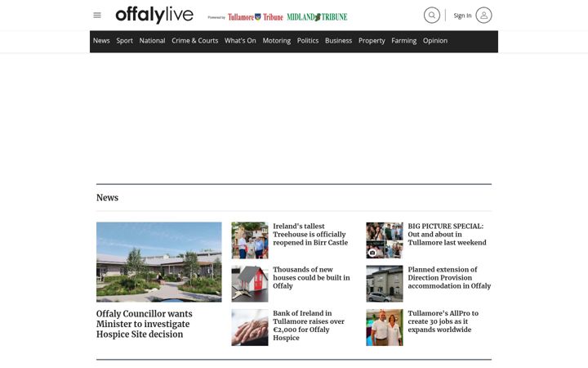588x368 pixels.
Task: Open the holding hands thumbnail
Action: tap(250, 327)
